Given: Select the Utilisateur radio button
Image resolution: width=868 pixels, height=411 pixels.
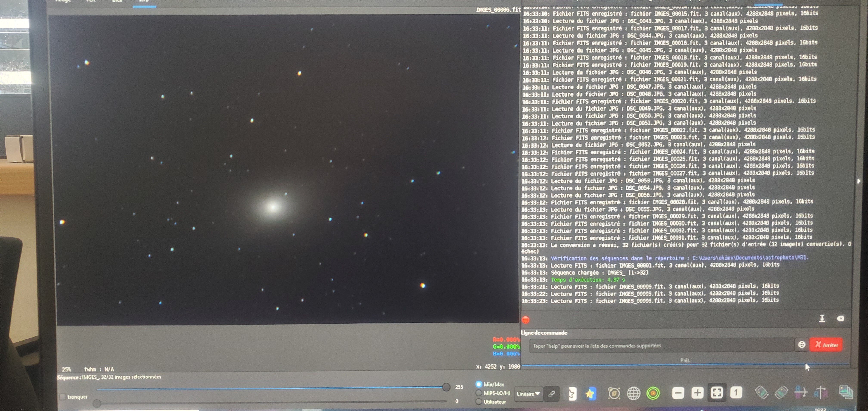Looking at the screenshot, I should pyautogui.click(x=479, y=402).
